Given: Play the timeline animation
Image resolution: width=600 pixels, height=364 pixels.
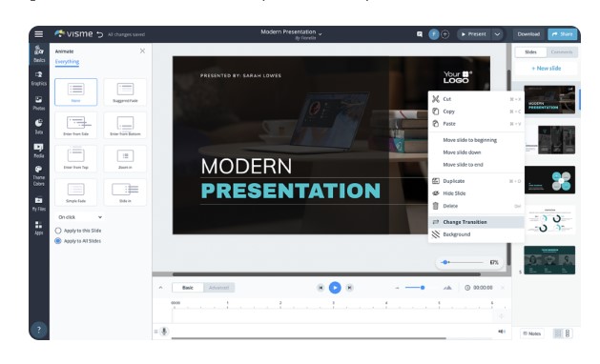Looking at the screenshot, I should [335, 288].
